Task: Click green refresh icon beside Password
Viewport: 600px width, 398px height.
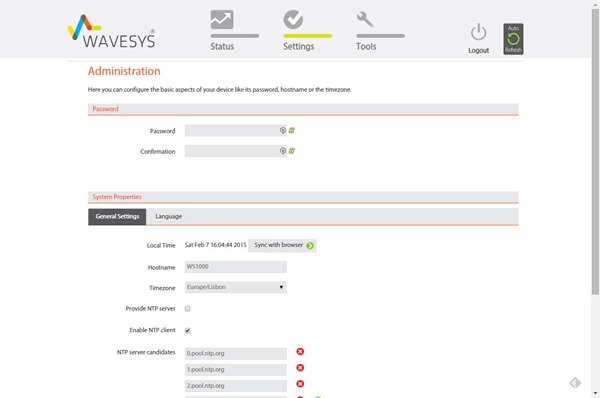Action: tap(292, 130)
